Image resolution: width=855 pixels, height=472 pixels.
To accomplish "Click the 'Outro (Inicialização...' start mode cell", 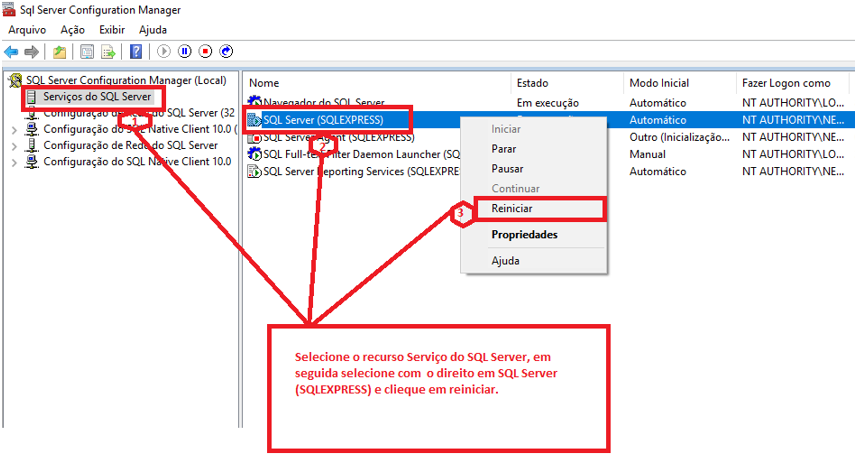I will click(x=679, y=137).
